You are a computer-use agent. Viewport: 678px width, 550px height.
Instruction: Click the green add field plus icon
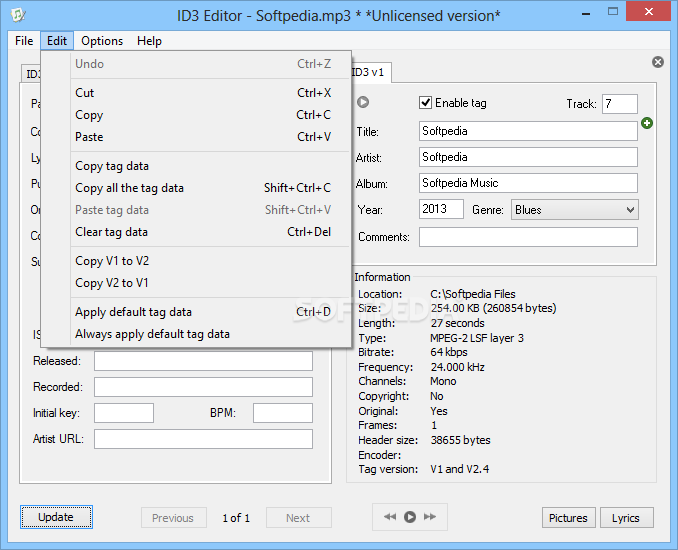[x=647, y=123]
